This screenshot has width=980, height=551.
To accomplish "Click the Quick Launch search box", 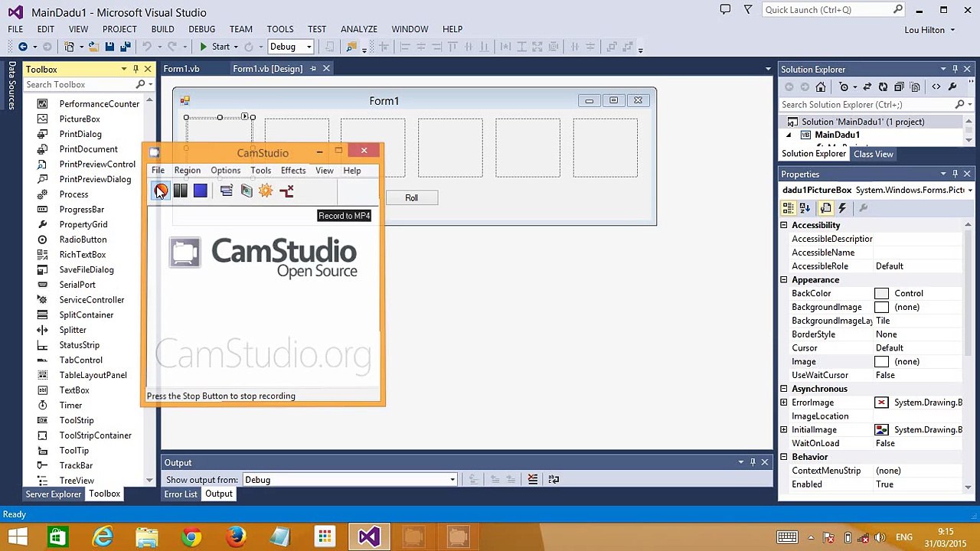I will point(835,10).
